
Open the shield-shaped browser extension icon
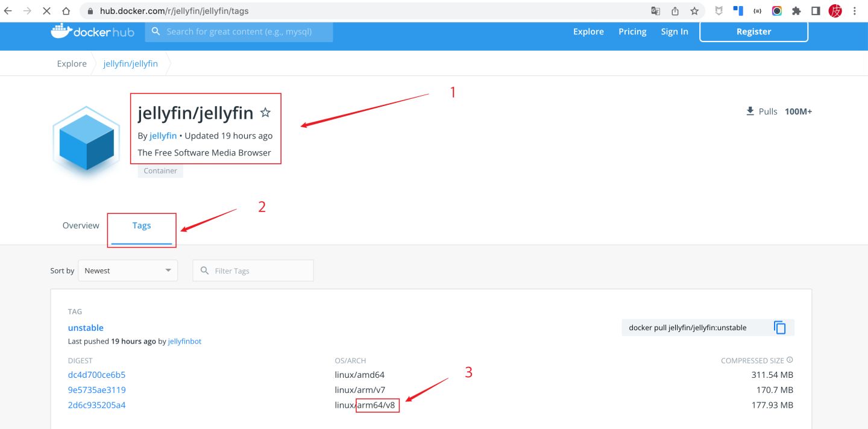coord(719,11)
